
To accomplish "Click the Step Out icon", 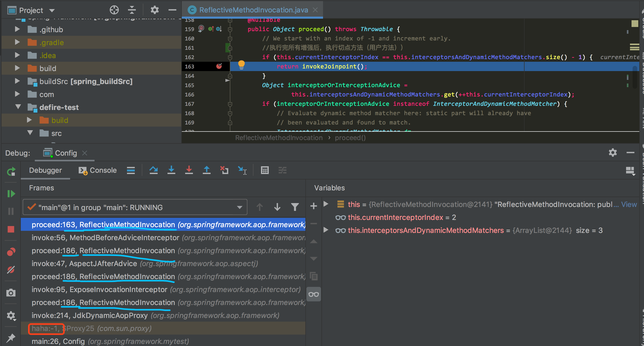I will (206, 170).
